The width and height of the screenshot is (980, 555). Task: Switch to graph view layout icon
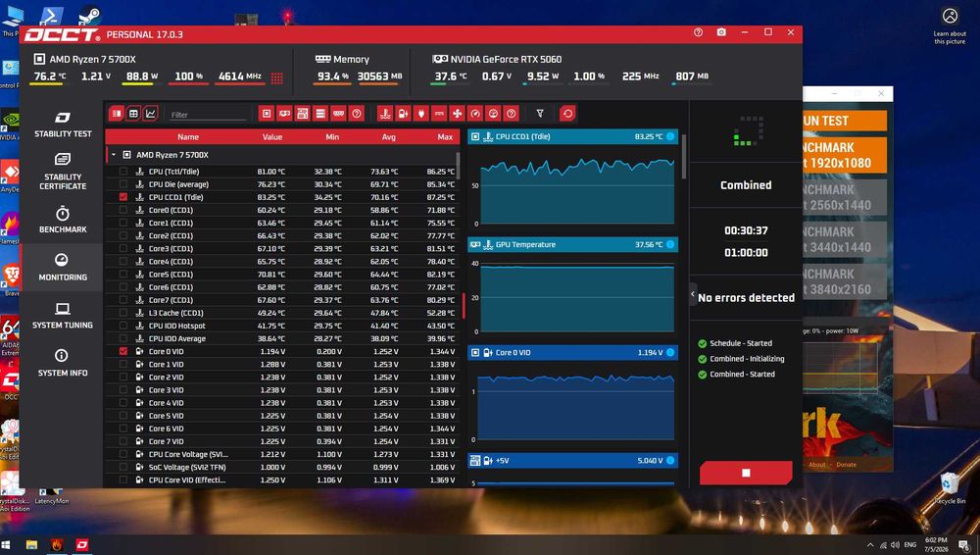151,114
